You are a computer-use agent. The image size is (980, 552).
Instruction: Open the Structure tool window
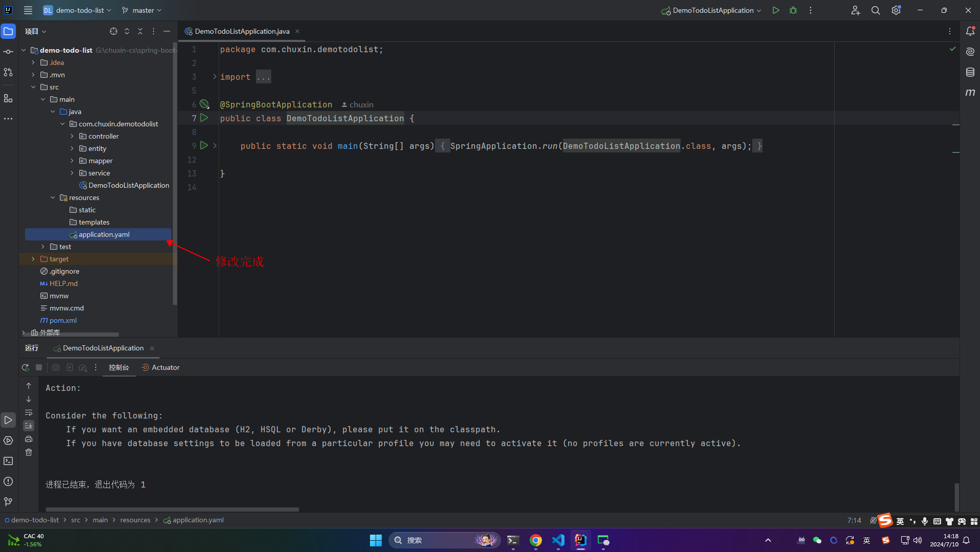[8, 98]
